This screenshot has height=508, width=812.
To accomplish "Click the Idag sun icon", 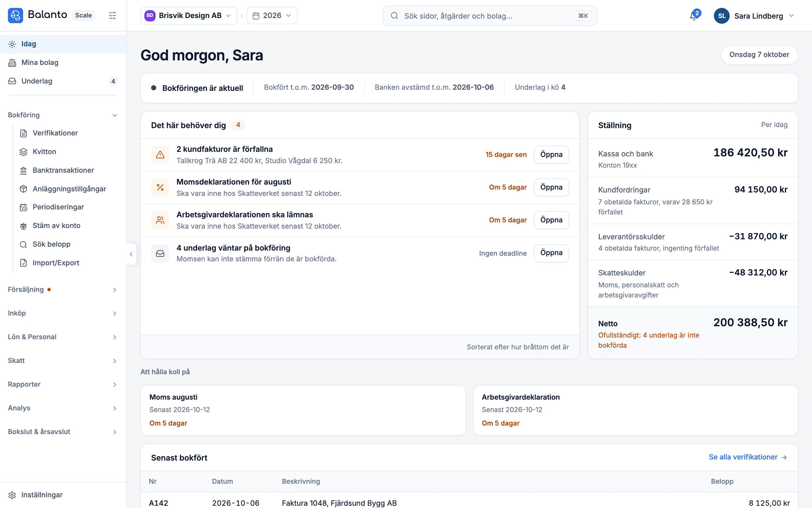I will pyautogui.click(x=12, y=44).
